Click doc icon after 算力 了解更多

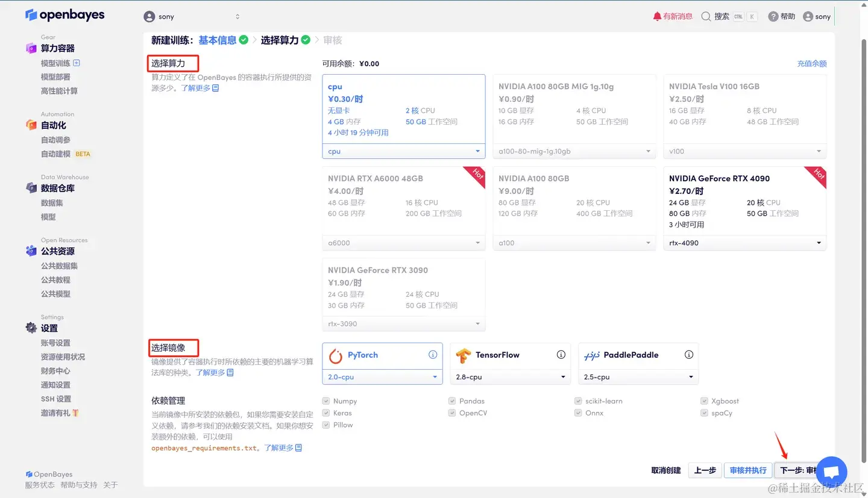click(x=216, y=88)
